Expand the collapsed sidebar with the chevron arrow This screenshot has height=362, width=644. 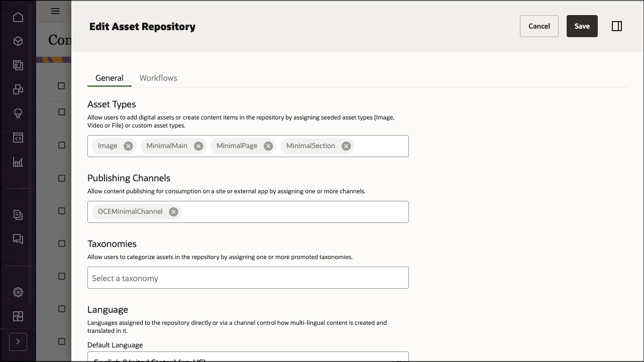18,342
